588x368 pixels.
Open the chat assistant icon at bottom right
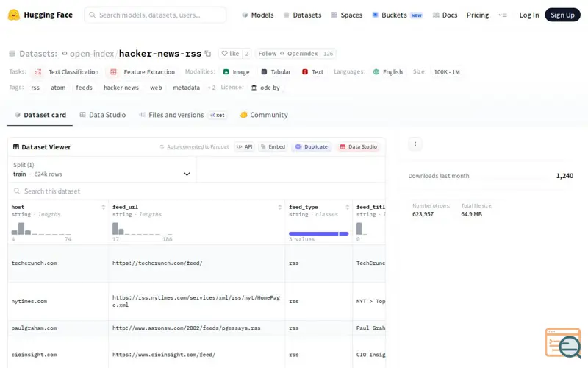point(563,343)
